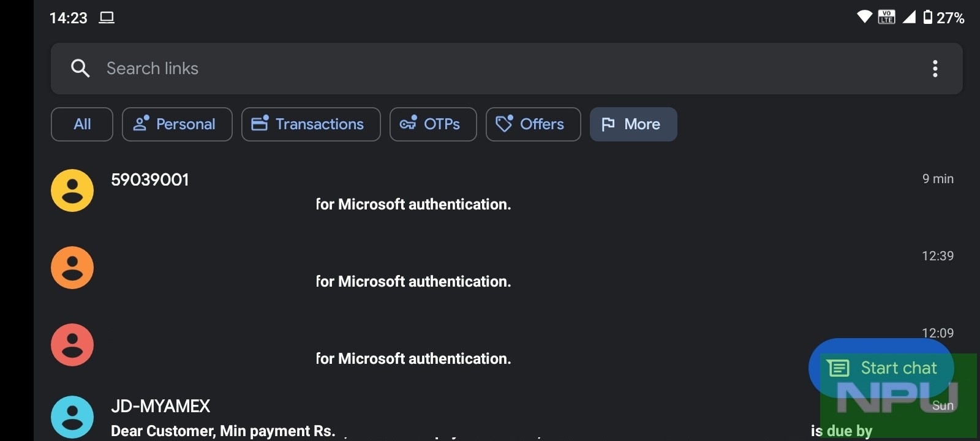Select the More chip
This screenshot has width=980, height=441.
pyautogui.click(x=633, y=124)
